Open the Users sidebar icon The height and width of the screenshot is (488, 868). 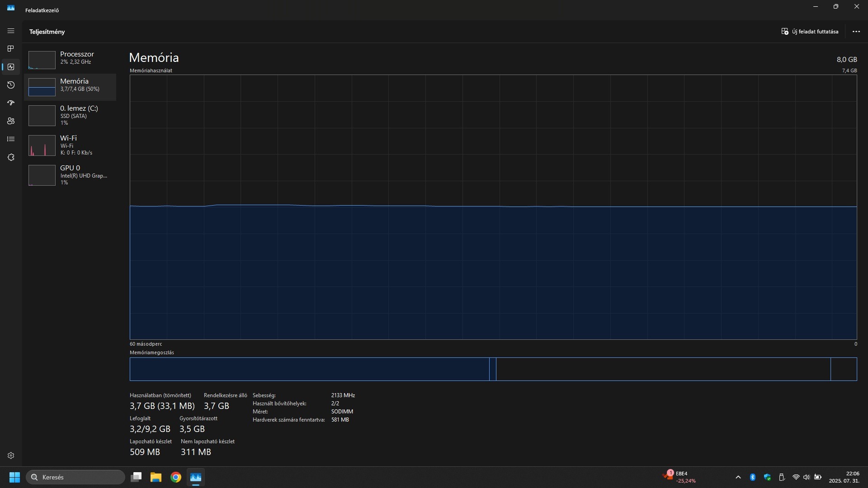pos(11,121)
